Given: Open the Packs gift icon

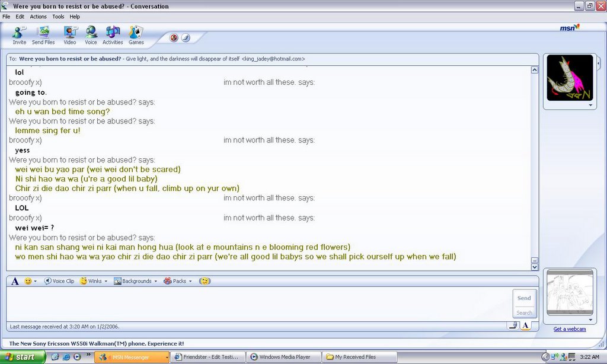Looking at the screenshot, I should (x=175, y=281).
